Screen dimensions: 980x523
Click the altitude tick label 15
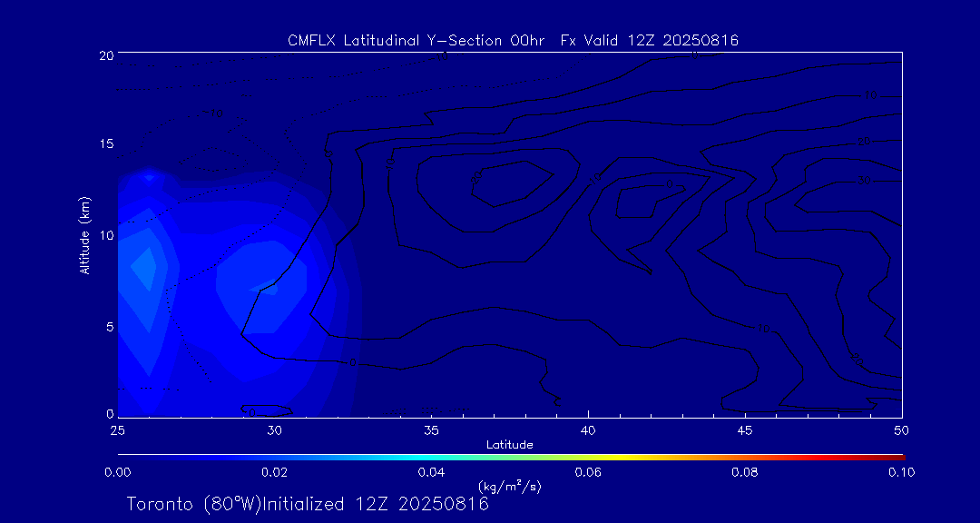105,144
